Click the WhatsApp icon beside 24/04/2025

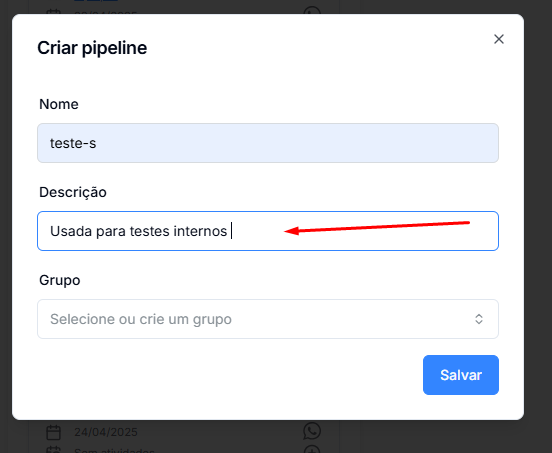pos(312,431)
